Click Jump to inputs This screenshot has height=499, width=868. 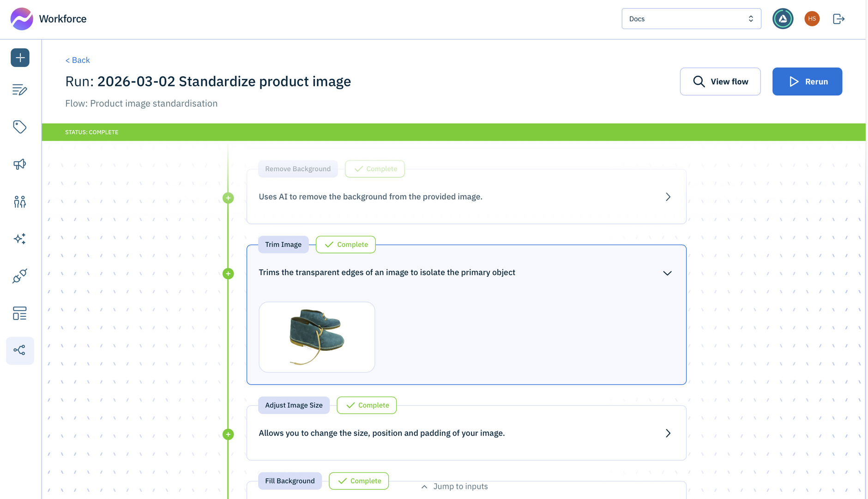455,487
